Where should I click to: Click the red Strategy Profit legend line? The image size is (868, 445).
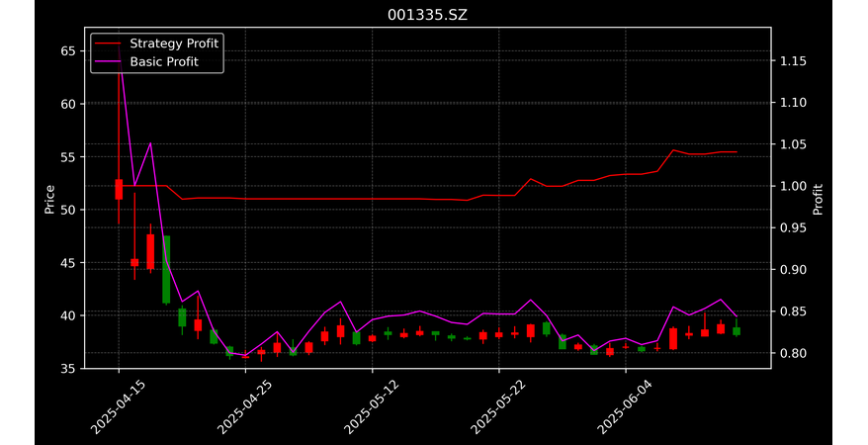click(108, 44)
